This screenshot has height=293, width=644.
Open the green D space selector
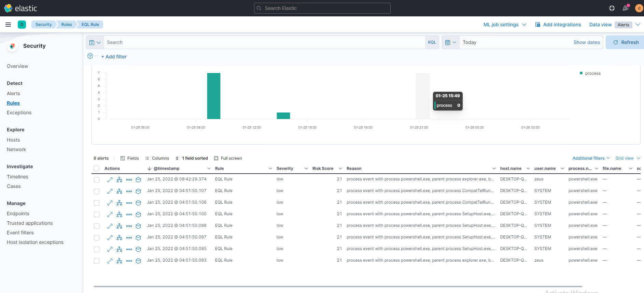point(22,25)
